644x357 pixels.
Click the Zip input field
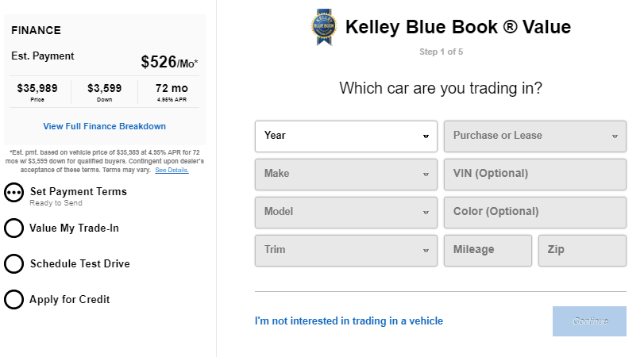tap(582, 251)
